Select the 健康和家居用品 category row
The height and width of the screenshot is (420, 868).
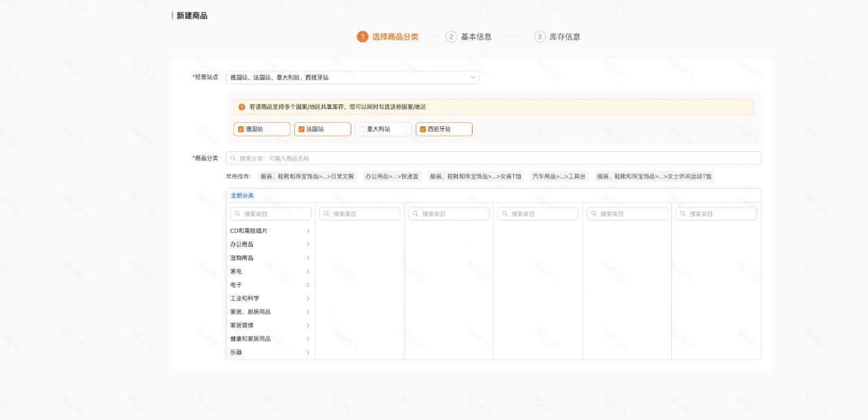[x=271, y=339]
